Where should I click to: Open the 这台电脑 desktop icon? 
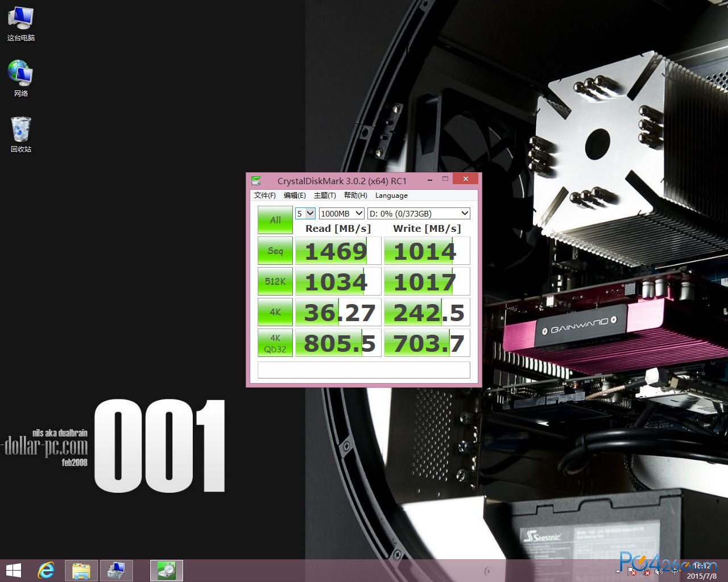[20, 24]
